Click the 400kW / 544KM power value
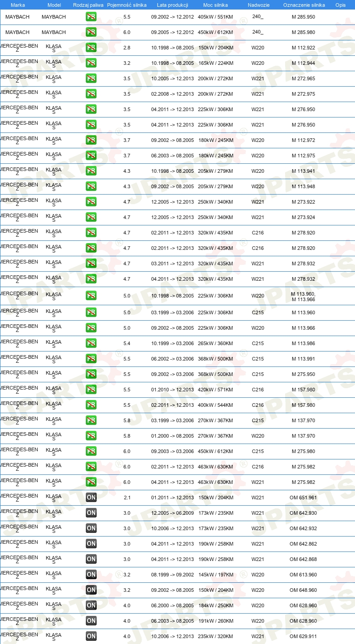 pos(215,405)
